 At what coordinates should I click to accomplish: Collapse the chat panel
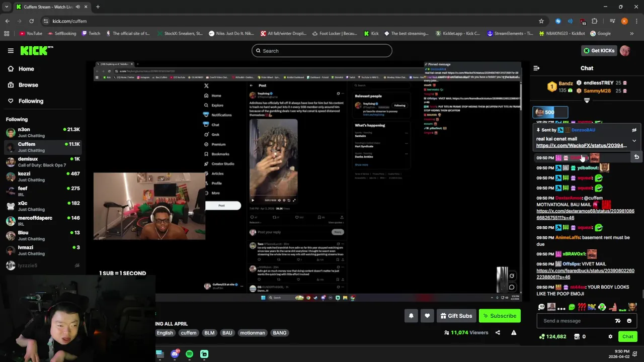coord(536,68)
